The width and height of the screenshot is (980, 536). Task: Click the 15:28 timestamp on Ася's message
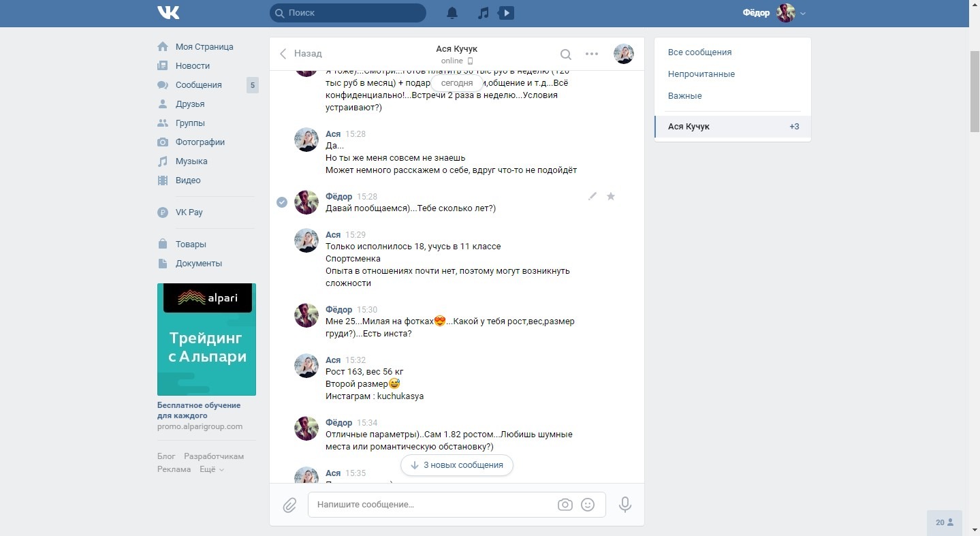pos(355,134)
